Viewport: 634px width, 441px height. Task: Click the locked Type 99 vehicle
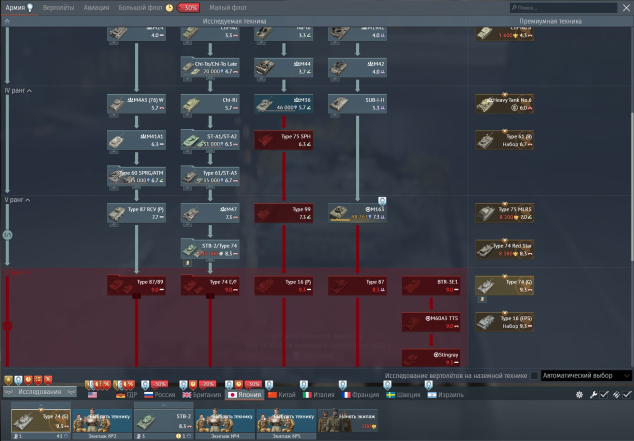(x=283, y=213)
